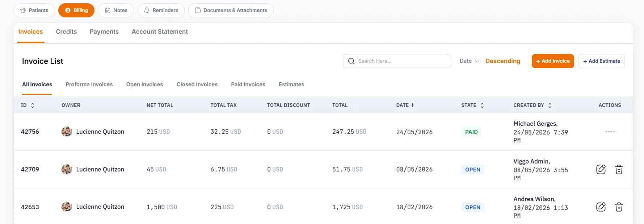Click the Add Estimate button
The image size is (644, 224).
click(x=601, y=61)
